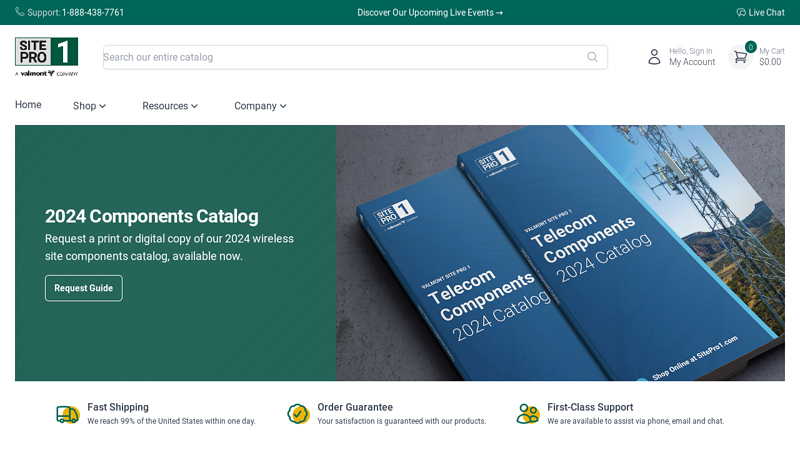Open My Account link

click(x=692, y=62)
